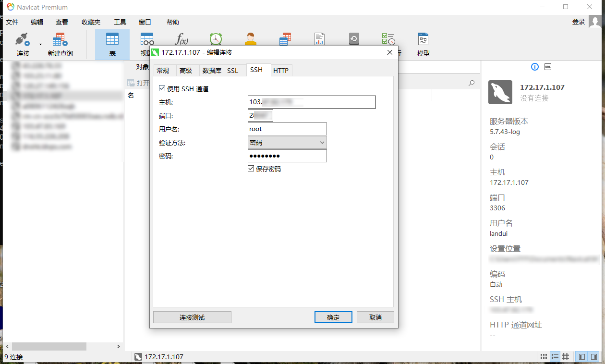The image size is (605, 364).
Task: Toggle the right info pane icon
Action: [x=594, y=357]
